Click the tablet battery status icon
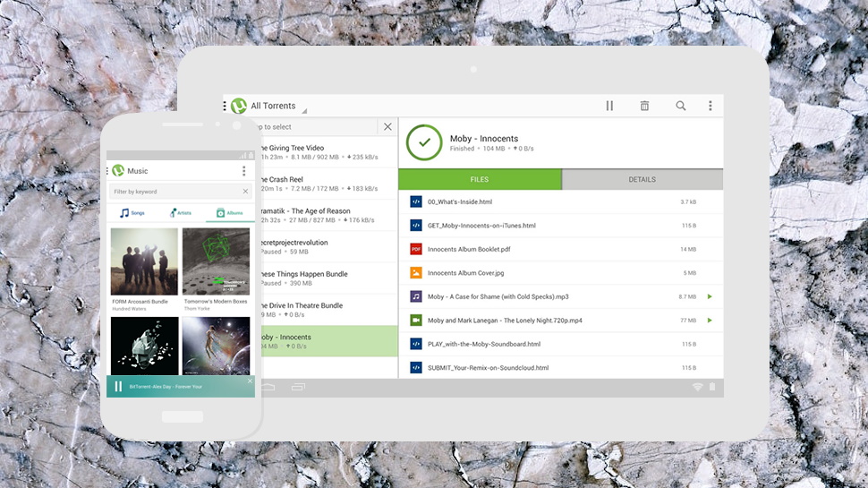Image resolution: width=868 pixels, height=488 pixels. [x=712, y=387]
